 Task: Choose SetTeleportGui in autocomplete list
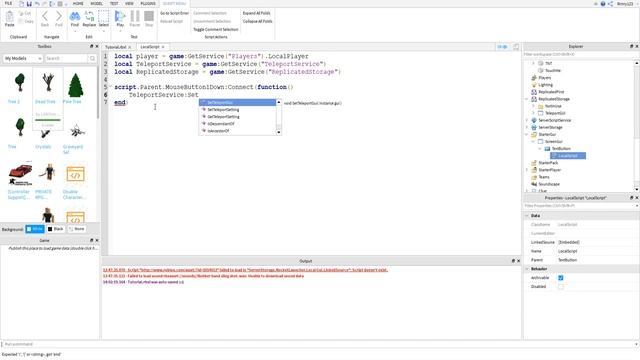tap(237, 102)
